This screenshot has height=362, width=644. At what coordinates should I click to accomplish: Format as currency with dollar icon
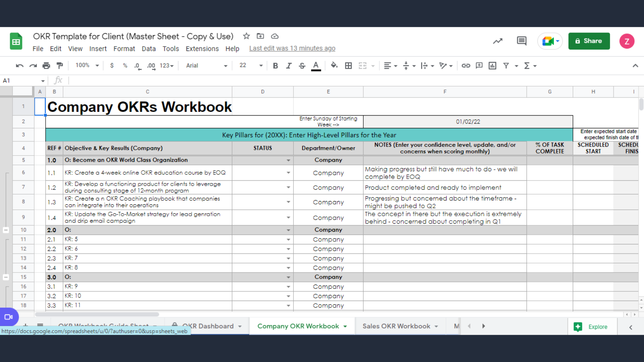click(112, 66)
